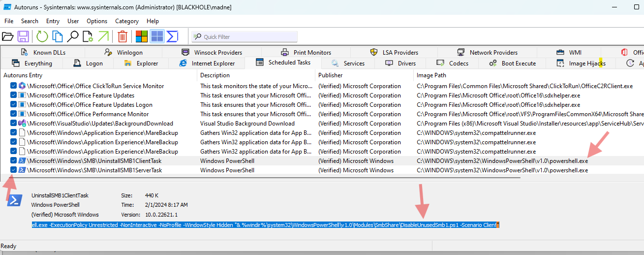Click the PowerShell icon on the UninstallSMB1ServerTask row
Viewport: 644px width, 255px height.
pos(22,170)
